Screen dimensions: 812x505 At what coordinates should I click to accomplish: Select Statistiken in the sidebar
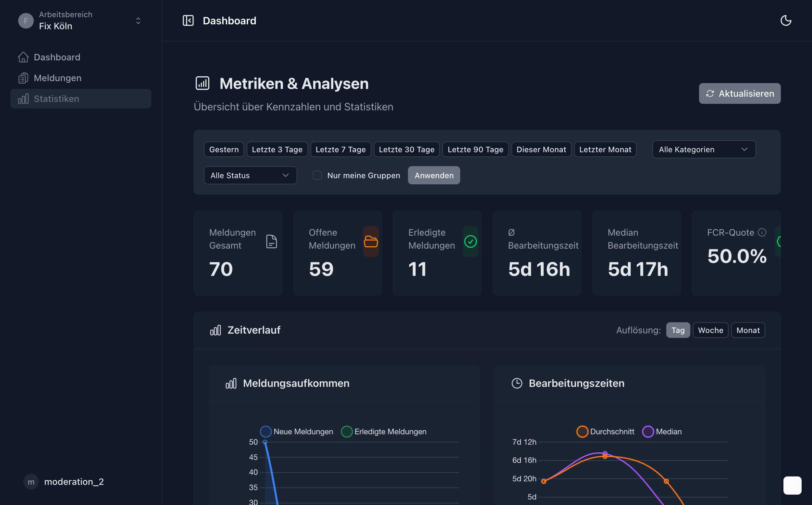pos(56,99)
